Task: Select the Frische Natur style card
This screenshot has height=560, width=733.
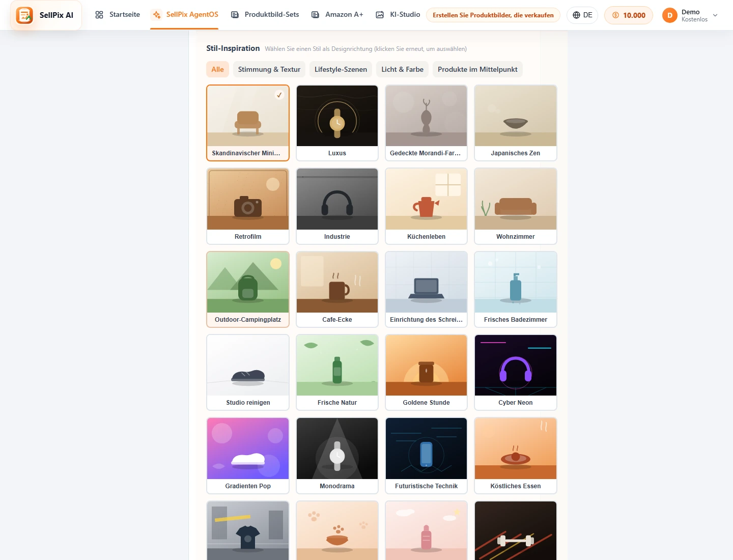Action: [x=337, y=372]
